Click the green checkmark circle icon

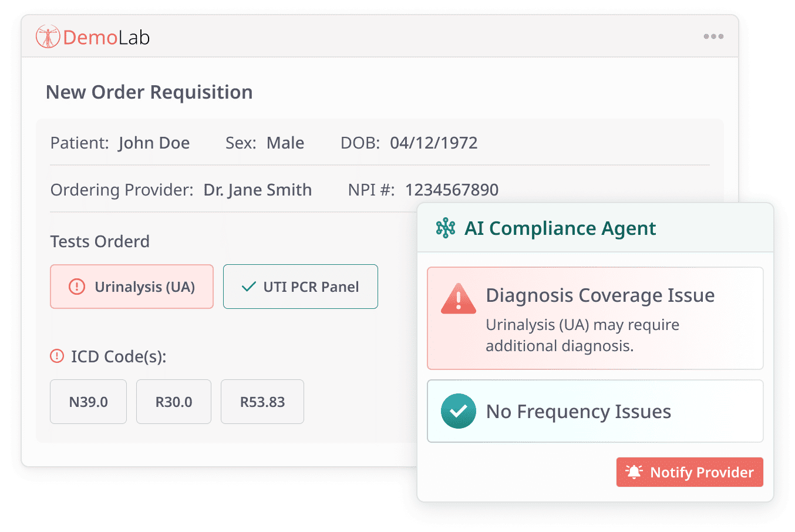[459, 411]
